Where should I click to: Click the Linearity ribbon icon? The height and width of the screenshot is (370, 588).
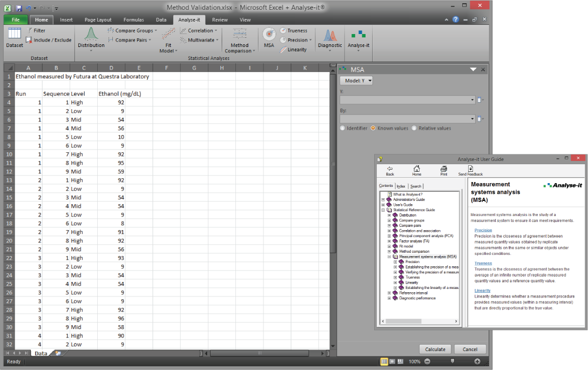pyautogui.click(x=283, y=50)
